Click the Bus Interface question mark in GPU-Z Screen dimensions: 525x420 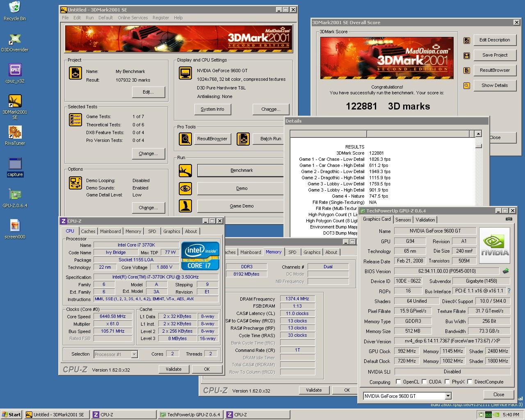(x=509, y=291)
